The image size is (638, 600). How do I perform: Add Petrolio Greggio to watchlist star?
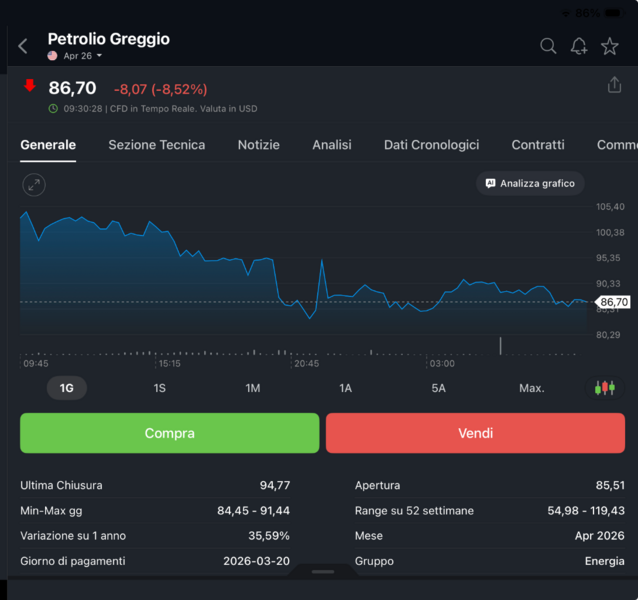[x=609, y=46]
